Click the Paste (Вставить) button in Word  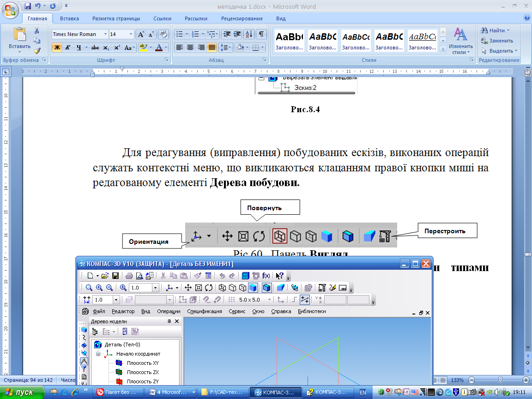pyautogui.click(x=19, y=40)
